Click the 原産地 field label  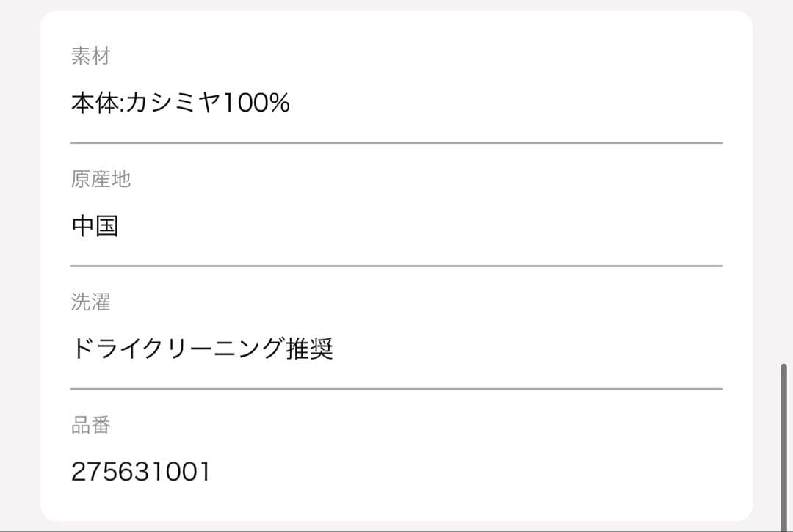point(101,179)
